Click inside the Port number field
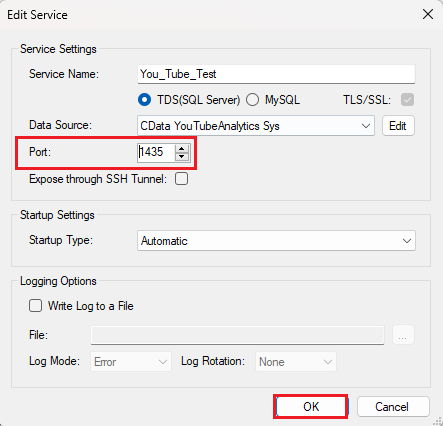The height and width of the screenshot is (426, 443). point(156,152)
